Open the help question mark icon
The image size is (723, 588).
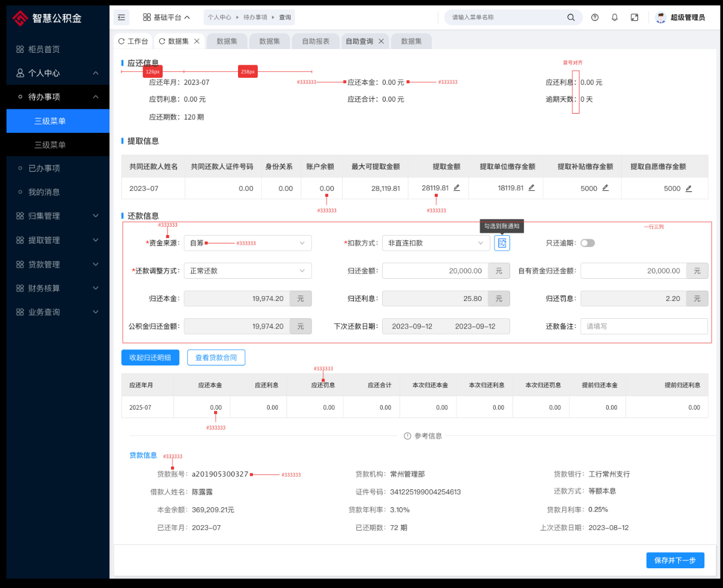(594, 17)
